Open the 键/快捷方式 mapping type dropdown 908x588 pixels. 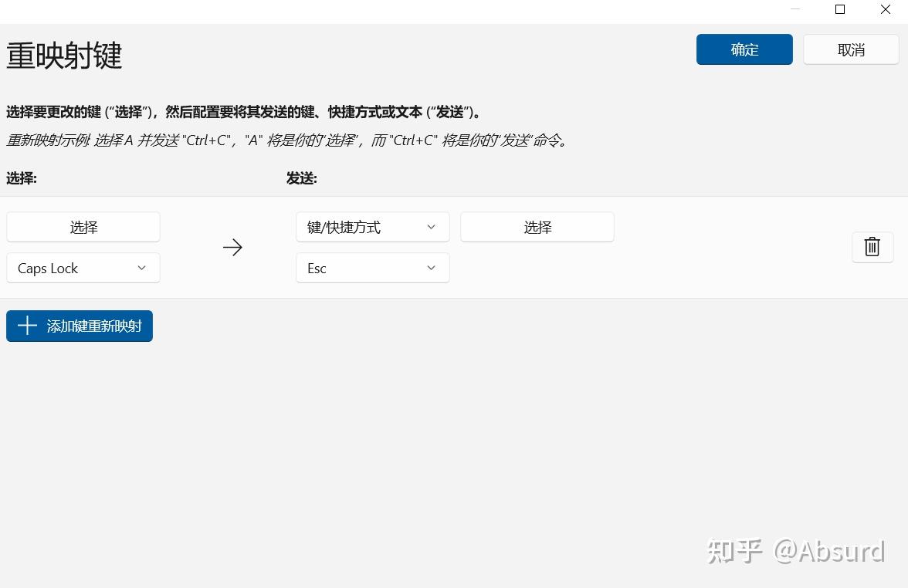(x=372, y=227)
